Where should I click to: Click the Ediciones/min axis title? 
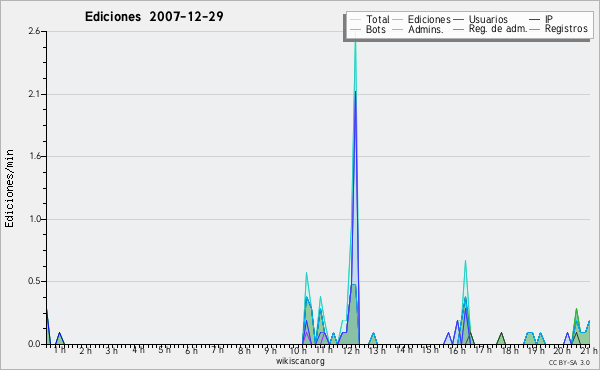[9, 188]
